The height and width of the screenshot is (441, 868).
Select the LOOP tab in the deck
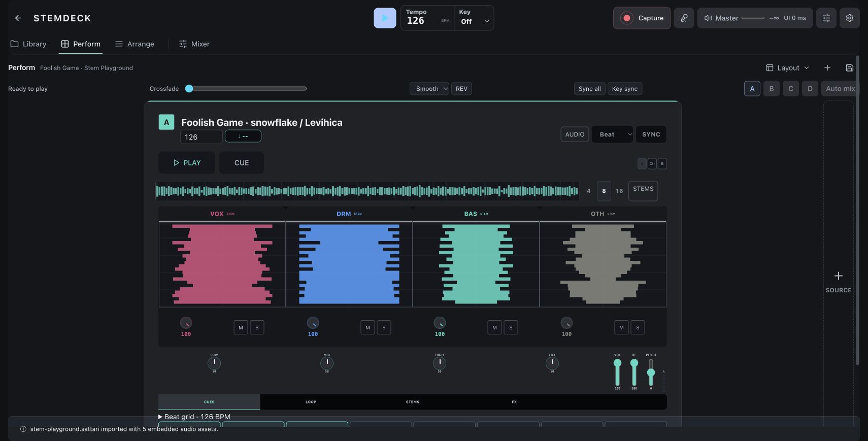[x=311, y=402]
